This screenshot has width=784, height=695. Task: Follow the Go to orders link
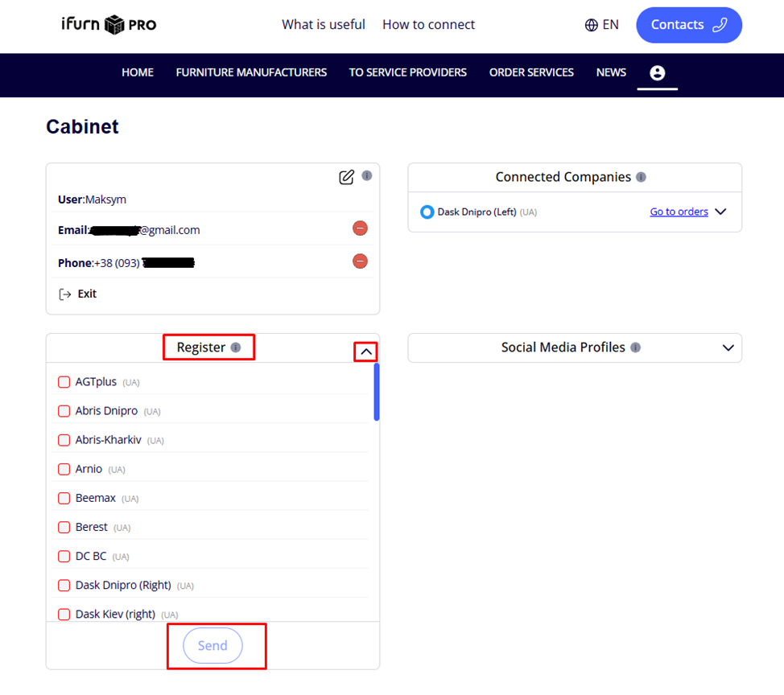tap(679, 212)
